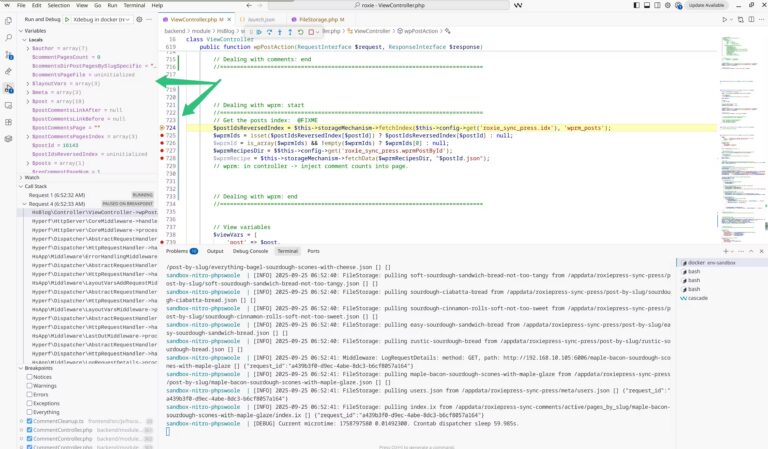
Task: Toggle bottom panel layout icon
Action: pos(647,5)
